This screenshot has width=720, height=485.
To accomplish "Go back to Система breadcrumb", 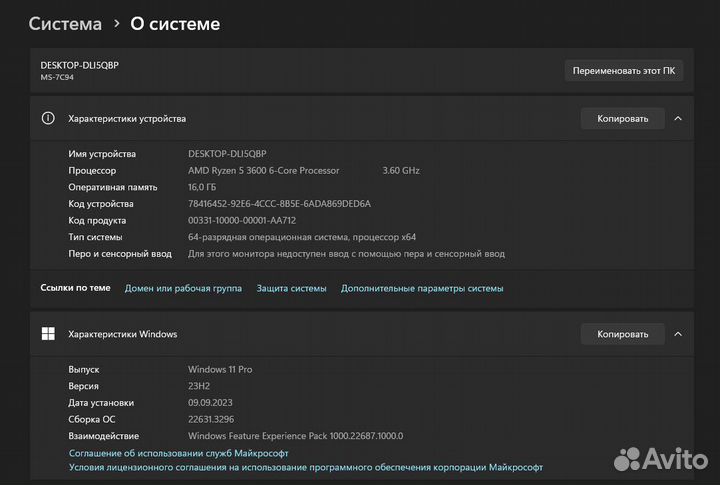I will point(65,24).
